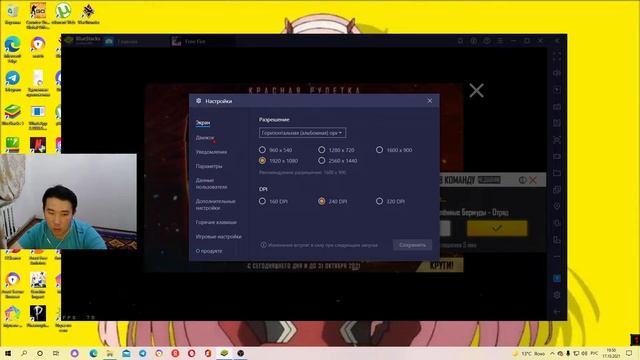Screen dimensions: 640x360
Task: Open the Mail app on the taskbar
Action: click(x=126, y=353)
